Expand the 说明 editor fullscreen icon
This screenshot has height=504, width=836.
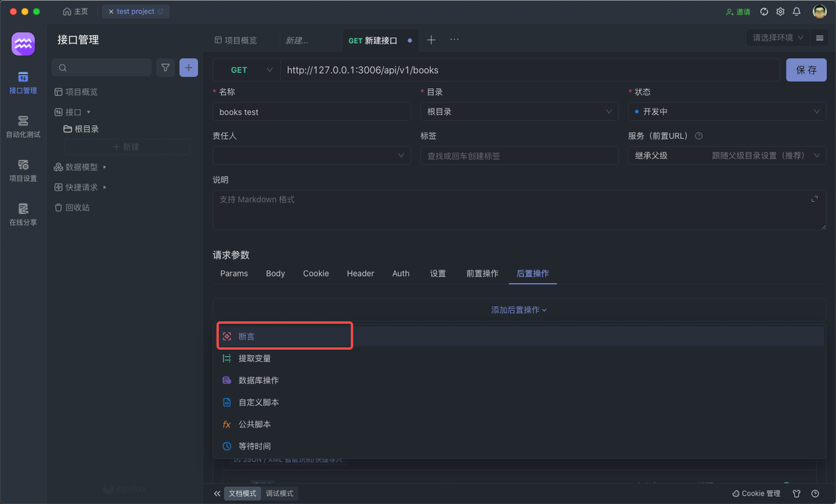coord(814,199)
